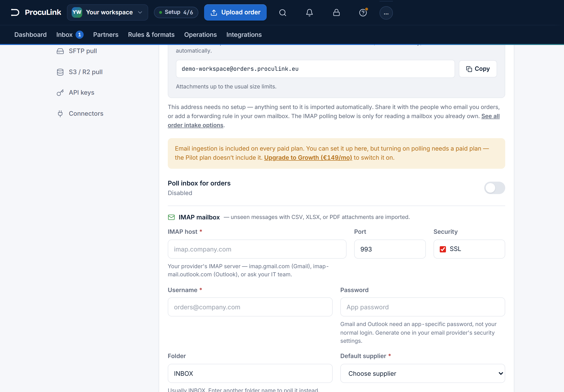Open Rules & formats tab
564x392 pixels.
click(151, 35)
